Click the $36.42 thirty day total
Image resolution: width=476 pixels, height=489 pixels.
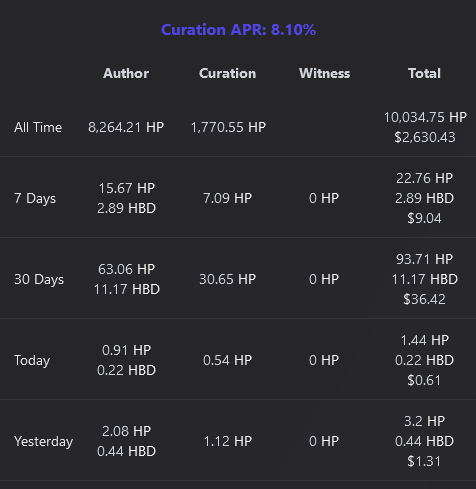pos(424,299)
